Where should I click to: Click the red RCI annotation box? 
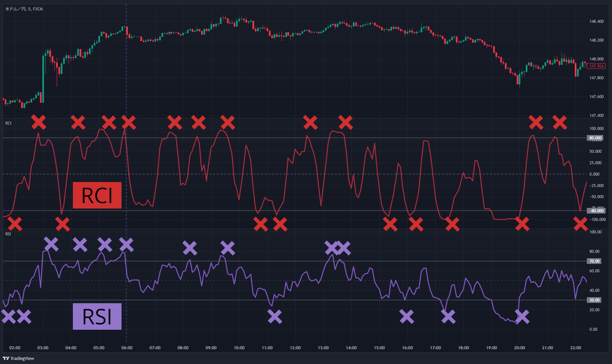(97, 195)
